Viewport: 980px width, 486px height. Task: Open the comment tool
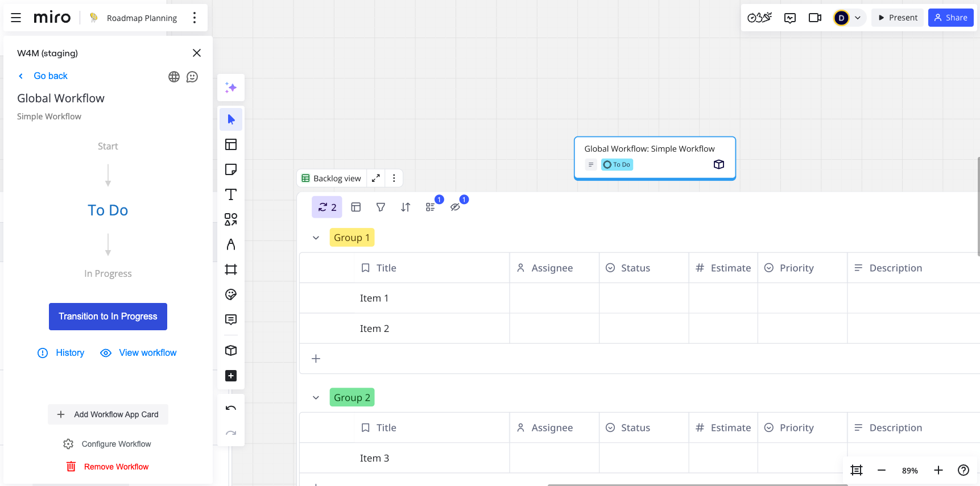click(230, 319)
